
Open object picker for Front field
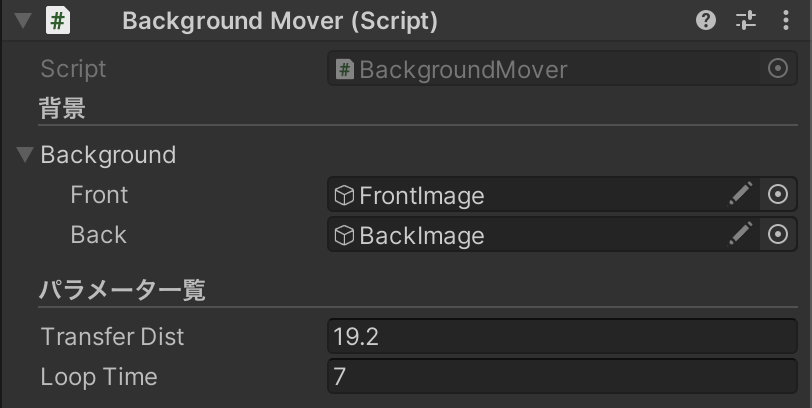pyautogui.click(x=778, y=195)
